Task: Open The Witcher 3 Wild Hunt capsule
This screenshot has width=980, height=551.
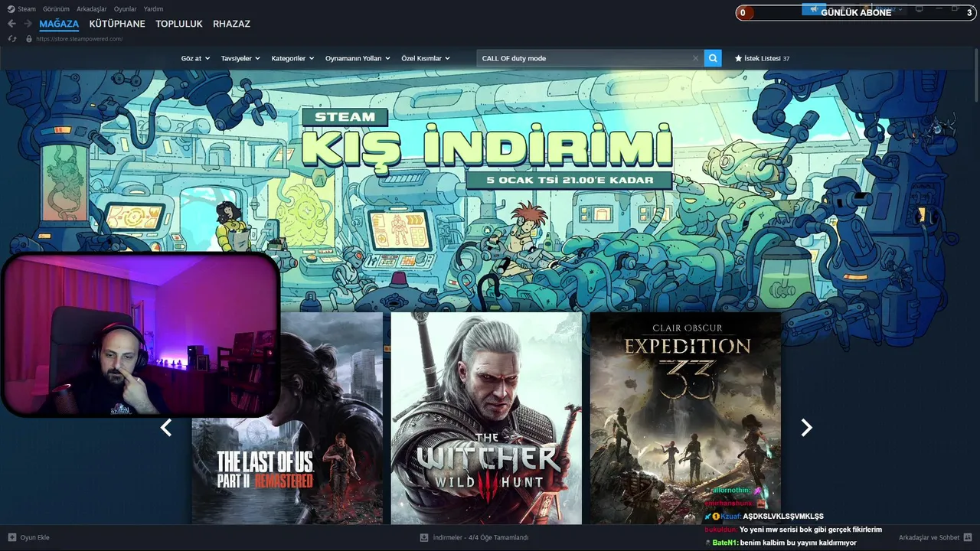Action: (x=486, y=418)
